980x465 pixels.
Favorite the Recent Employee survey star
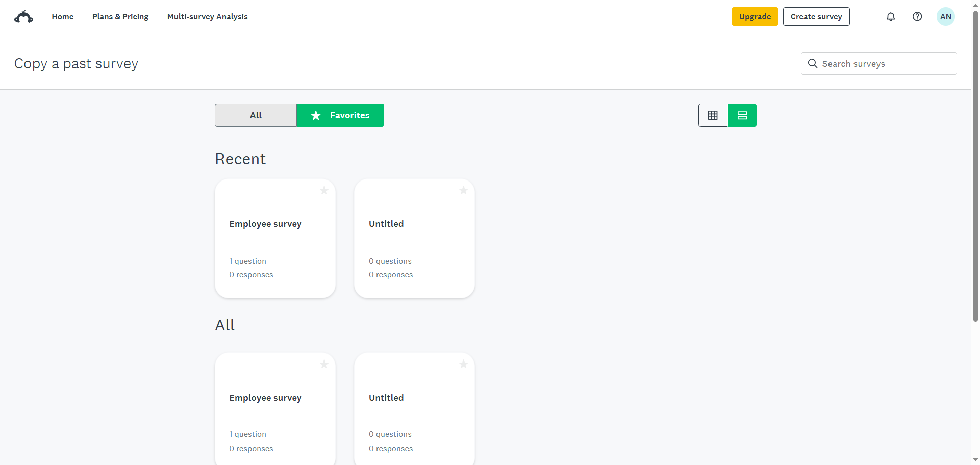pyautogui.click(x=324, y=190)
